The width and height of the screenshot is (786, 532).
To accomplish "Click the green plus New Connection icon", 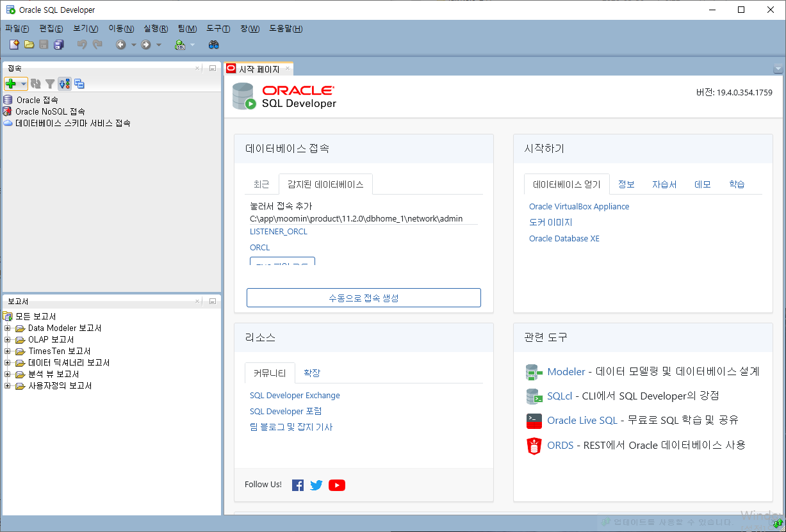I will pyautogui.click(x=11, y=84).
